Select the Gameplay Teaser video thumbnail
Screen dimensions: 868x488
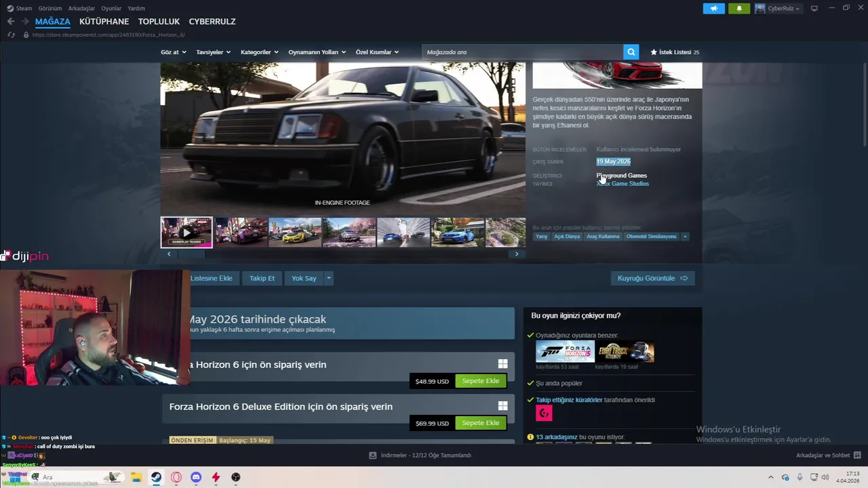pos(186,232)
